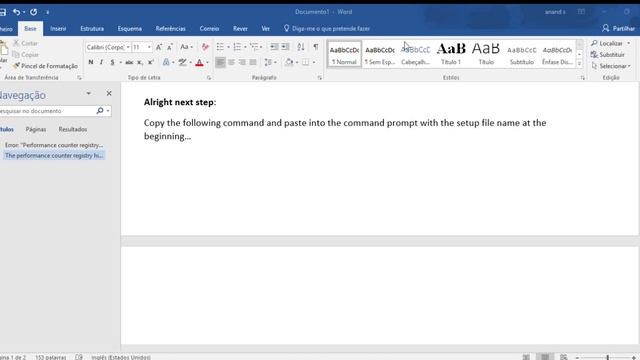This screenshot has width=640, height=360.
Task: Insert multilevel list
Action: point(254,47)
